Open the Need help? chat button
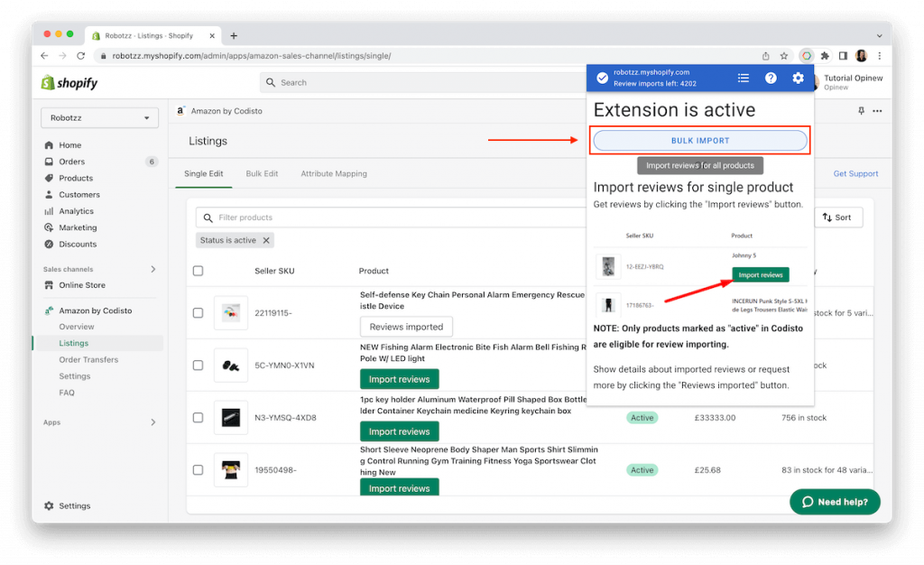 click(x=835, y=502)
